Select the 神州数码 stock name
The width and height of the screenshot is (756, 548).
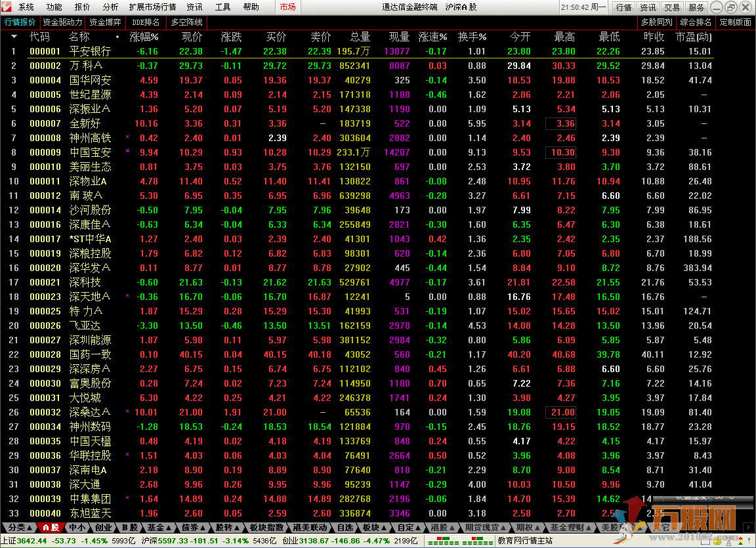pyautogui.click(x=90, y=427)
